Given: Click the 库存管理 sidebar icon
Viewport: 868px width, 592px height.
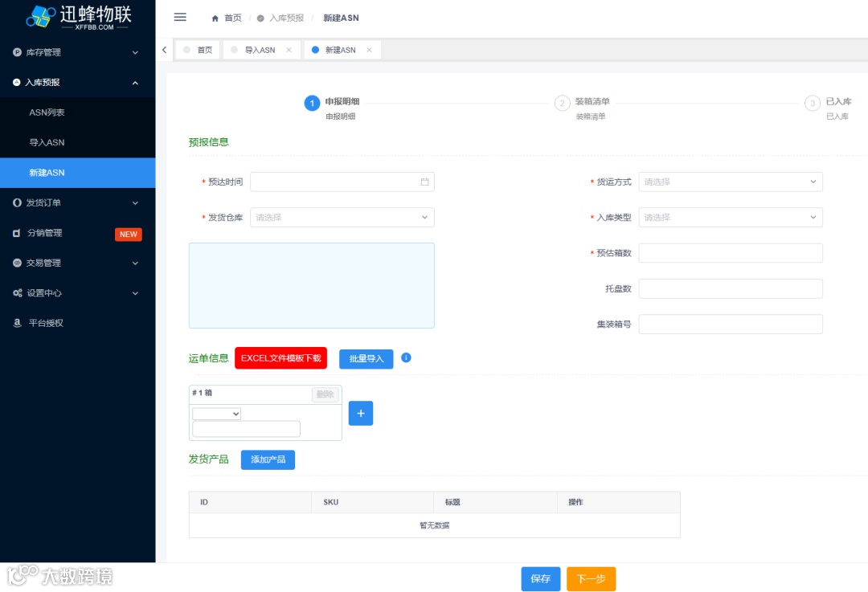Looking at the screenshot, I should click(x=17, y=52).
